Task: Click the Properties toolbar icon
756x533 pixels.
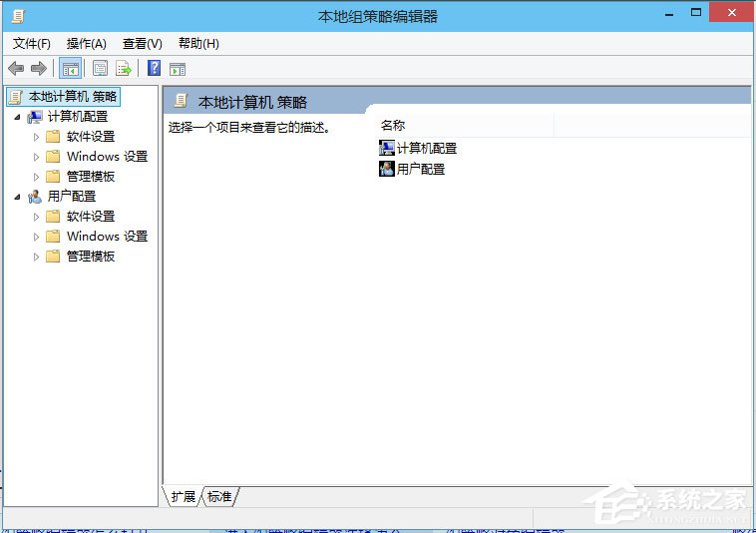Action: pos(100,68)
